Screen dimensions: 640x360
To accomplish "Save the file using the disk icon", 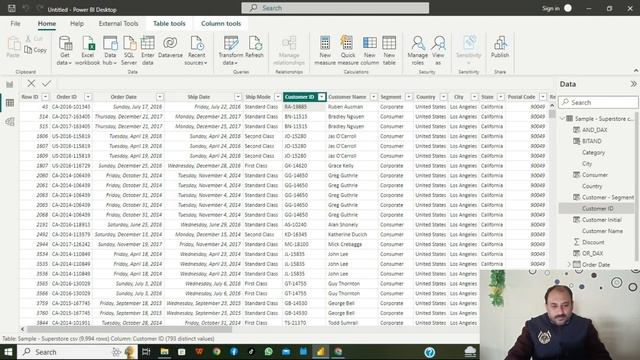I will (12, 8).
